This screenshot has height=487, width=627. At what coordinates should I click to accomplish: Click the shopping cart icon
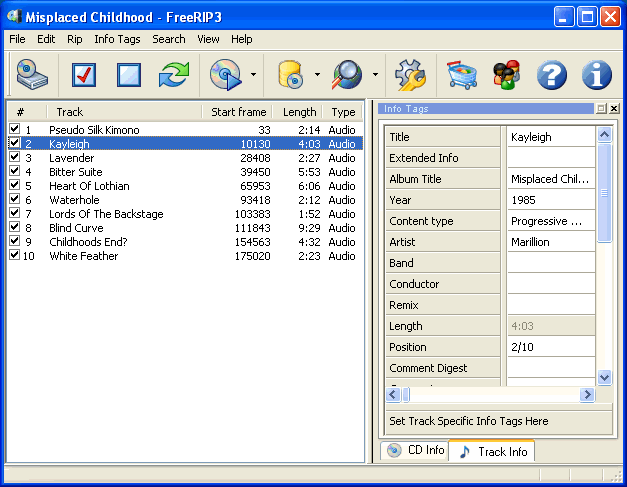461,75
